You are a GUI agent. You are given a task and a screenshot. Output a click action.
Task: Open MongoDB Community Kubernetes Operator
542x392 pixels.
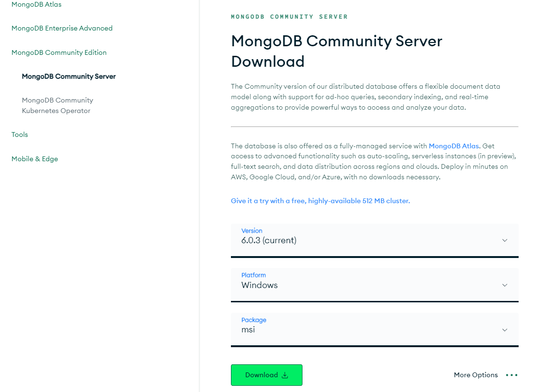57,105
